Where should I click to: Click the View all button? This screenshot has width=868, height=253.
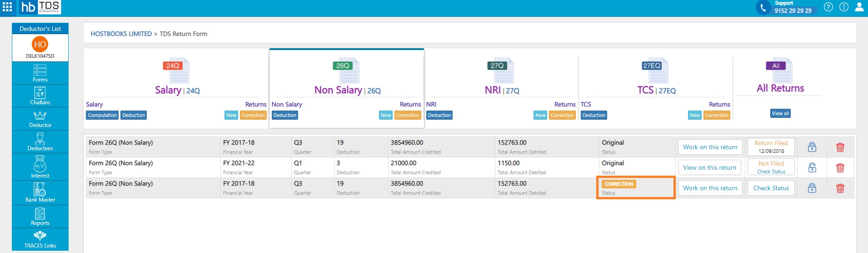coord(780,113)
